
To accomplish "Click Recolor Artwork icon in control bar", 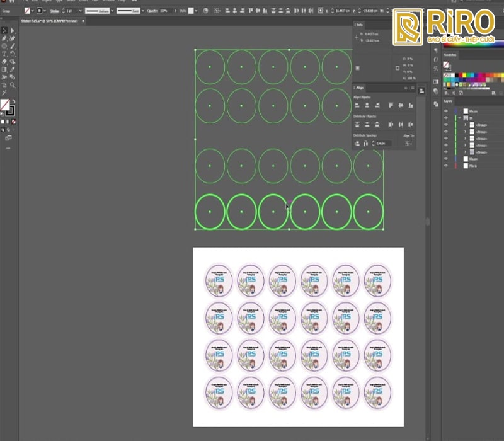I will click(x=206, y=11).
